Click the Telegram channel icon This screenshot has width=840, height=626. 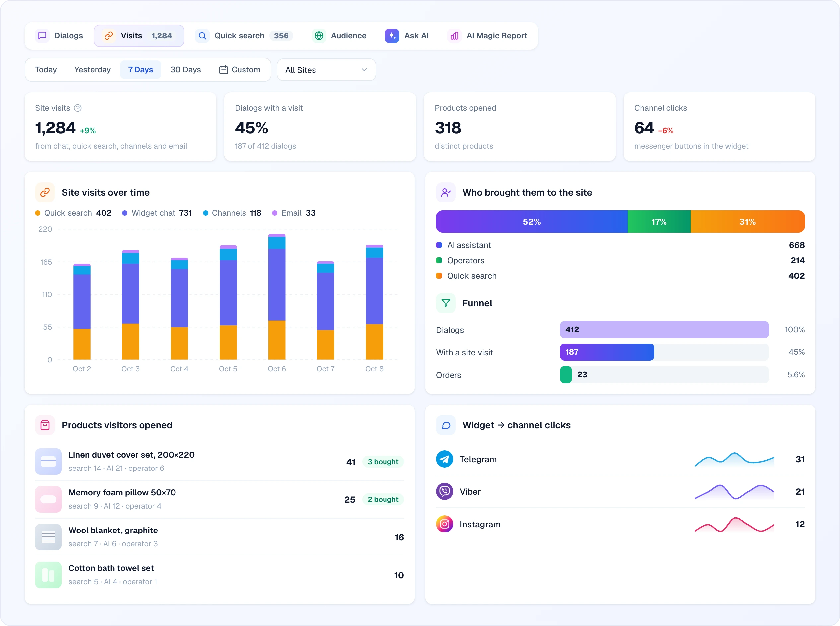pyautogui.click(x=444, y=459)
